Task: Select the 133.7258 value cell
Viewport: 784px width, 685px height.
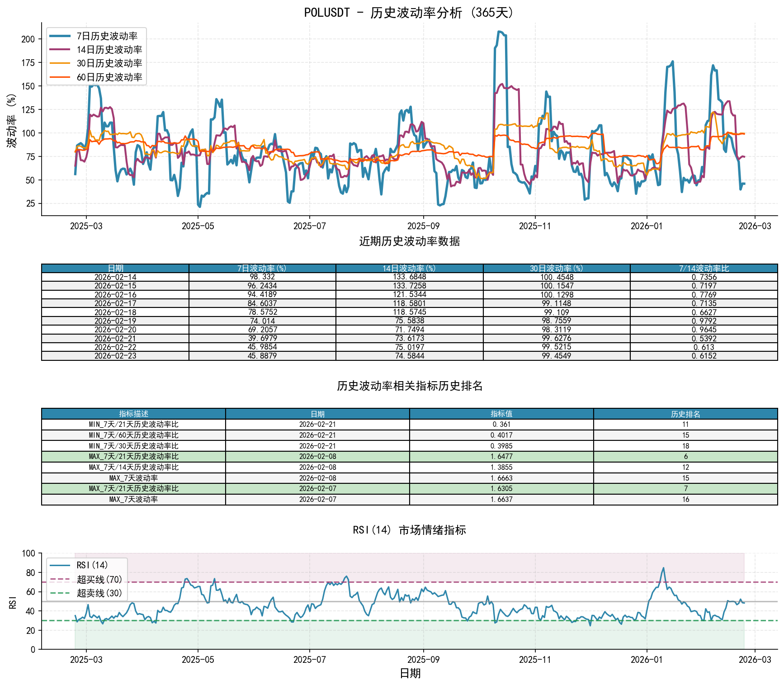Action: point(409,286)
